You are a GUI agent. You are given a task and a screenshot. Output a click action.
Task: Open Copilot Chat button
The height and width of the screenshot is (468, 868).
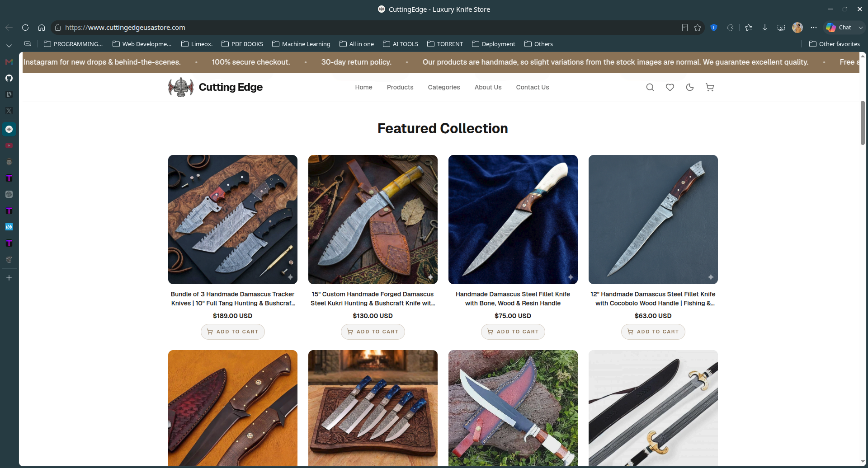click(x=839, y=28)
